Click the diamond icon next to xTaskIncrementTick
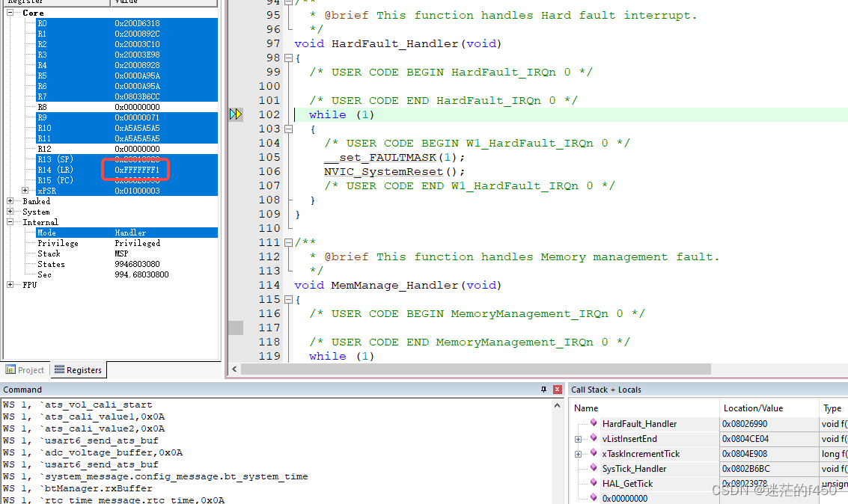This screenshot has height=504, width=848. (594, 453)
